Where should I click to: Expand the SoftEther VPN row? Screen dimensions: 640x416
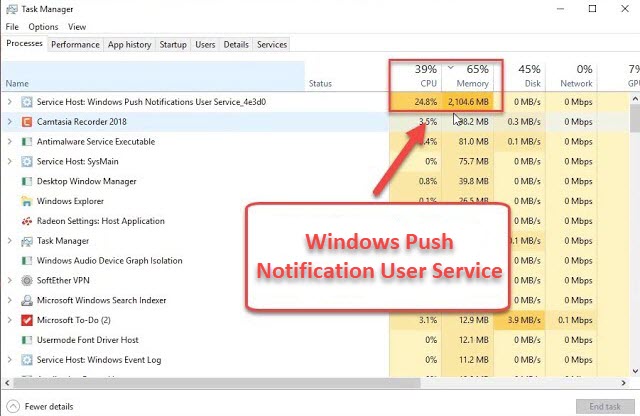tap(10, 280)
